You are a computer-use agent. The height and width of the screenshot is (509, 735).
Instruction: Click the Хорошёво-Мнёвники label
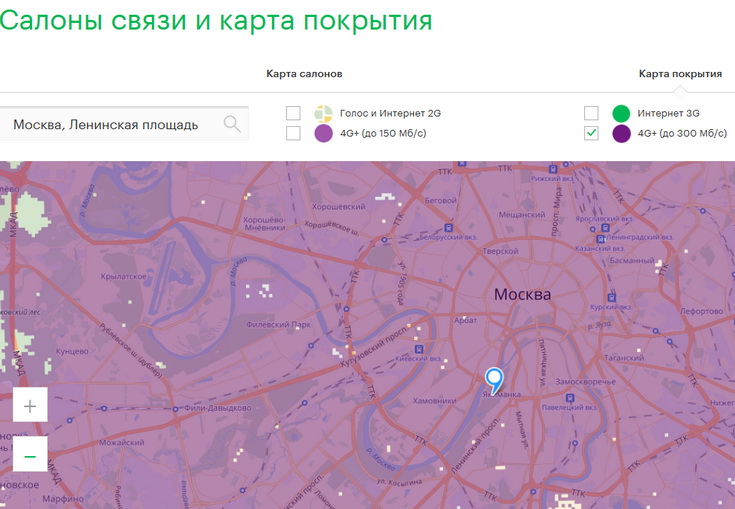coord(264,224)
